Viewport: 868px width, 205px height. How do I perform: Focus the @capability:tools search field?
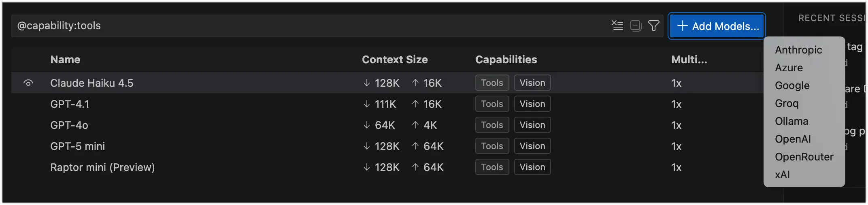click(283, 26)
